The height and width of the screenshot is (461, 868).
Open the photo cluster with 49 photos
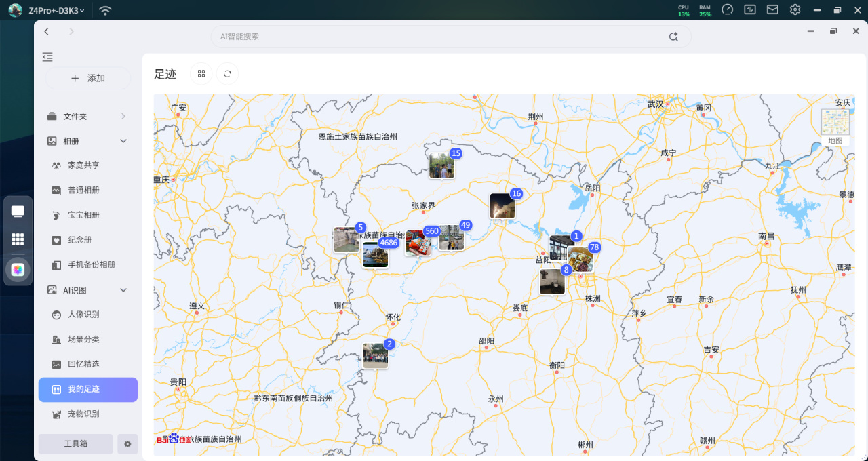(451, 238)
